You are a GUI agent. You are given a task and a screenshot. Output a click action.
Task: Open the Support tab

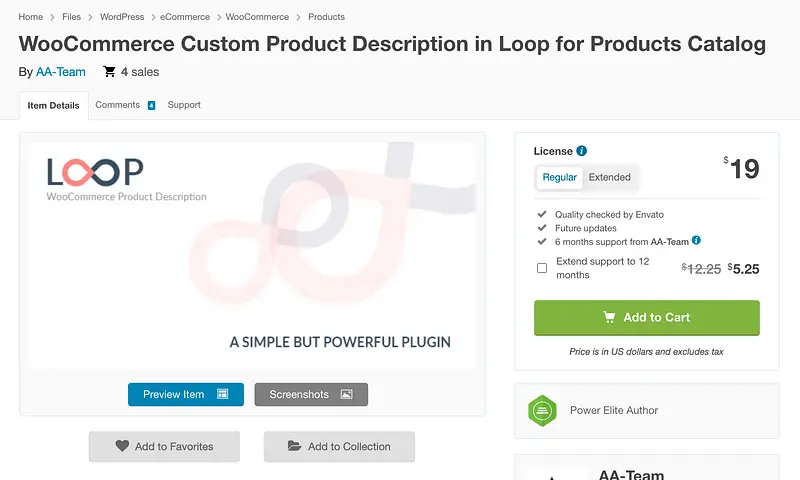(x=184, y=105)
